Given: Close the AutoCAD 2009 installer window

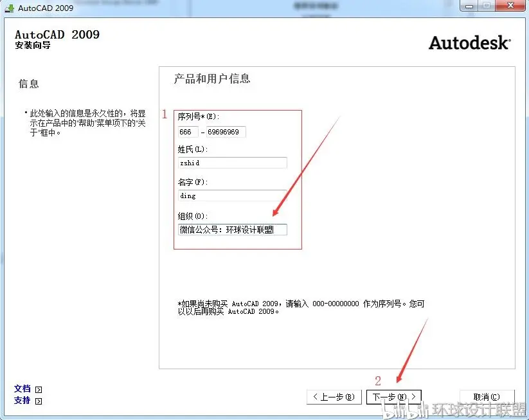Looking at the screenshot, I should tap(510, 6).
